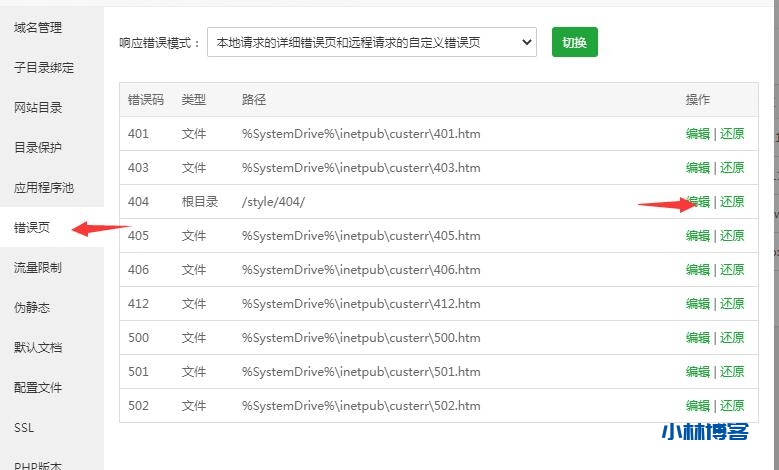Select 错误页 in the sidebar
Screen dimensions: 779x470
point(32,227)
